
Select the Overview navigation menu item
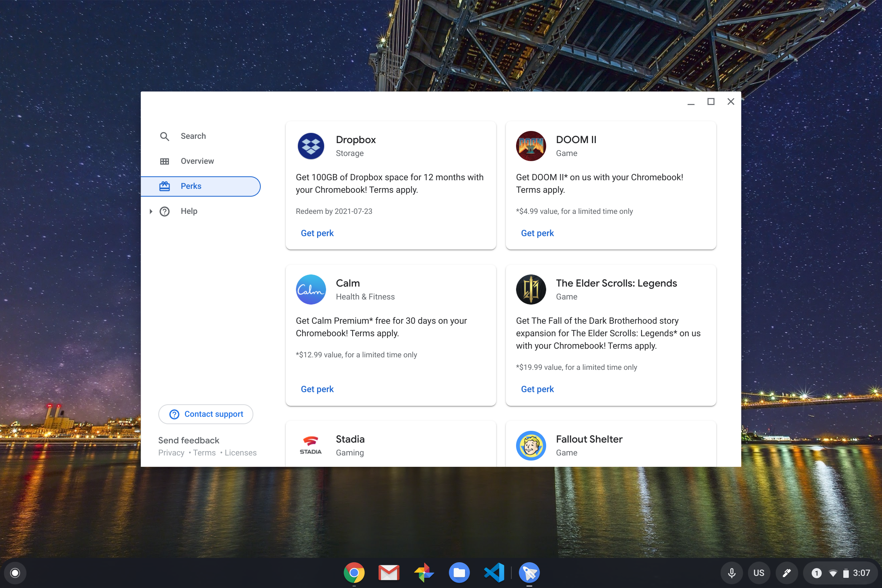click(197, 161)
